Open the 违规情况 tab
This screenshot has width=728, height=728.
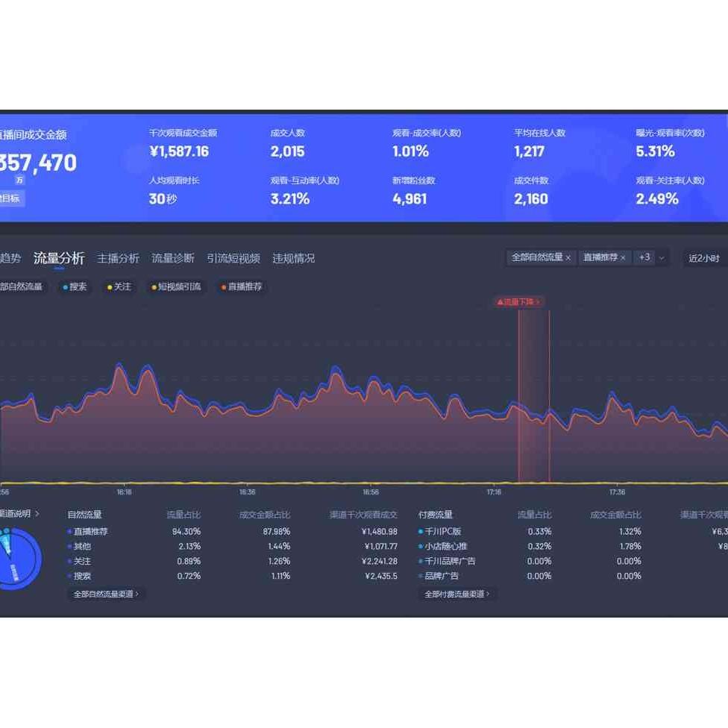pos(293,258)
